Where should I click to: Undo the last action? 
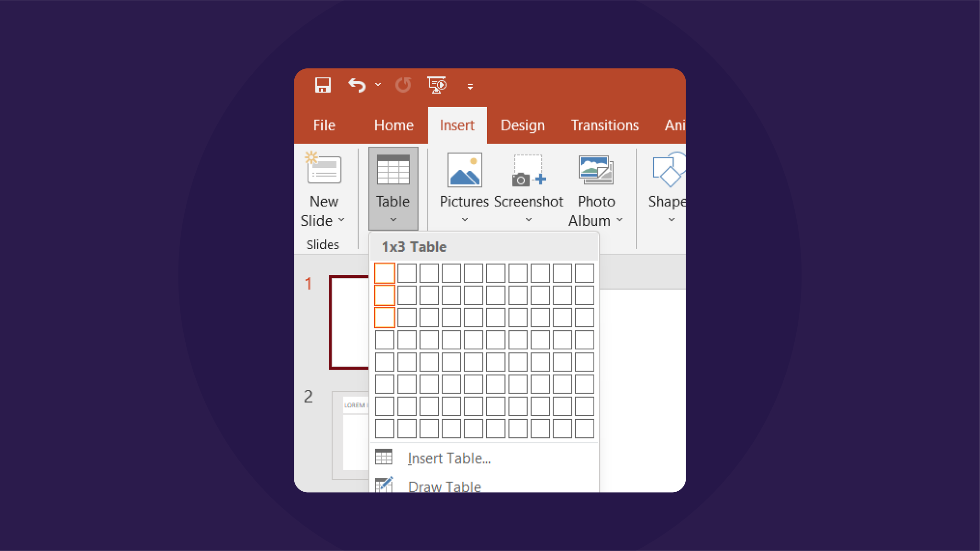pos(356,84)
